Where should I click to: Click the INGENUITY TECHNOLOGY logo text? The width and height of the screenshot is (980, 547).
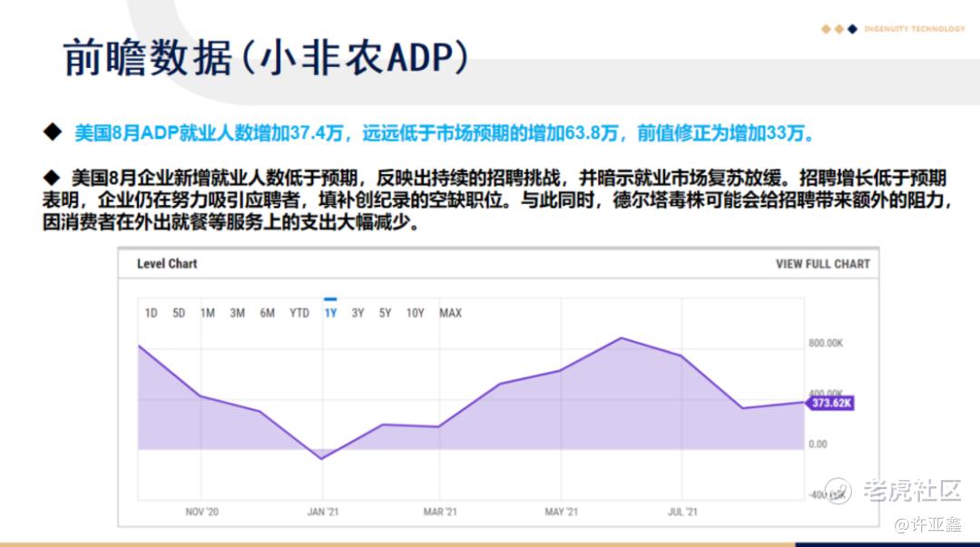[x=915, y=29]
